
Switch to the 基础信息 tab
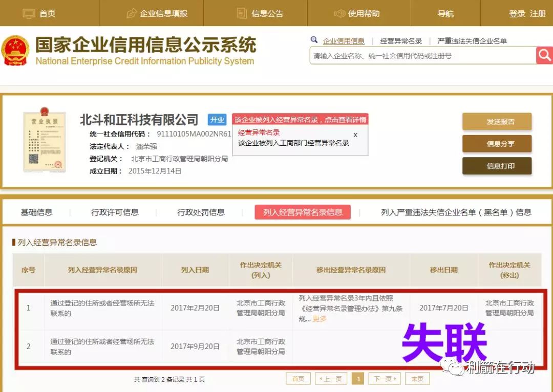pos(37,211)
